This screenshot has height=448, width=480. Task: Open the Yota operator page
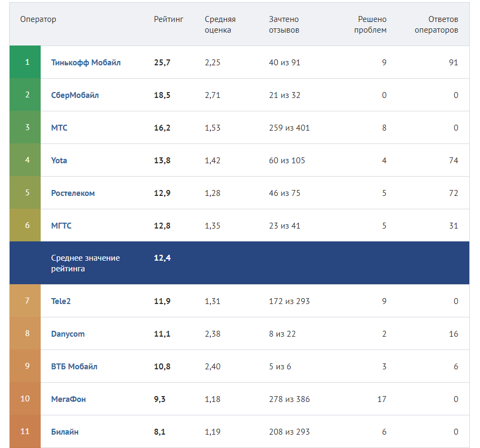point(59,161)
